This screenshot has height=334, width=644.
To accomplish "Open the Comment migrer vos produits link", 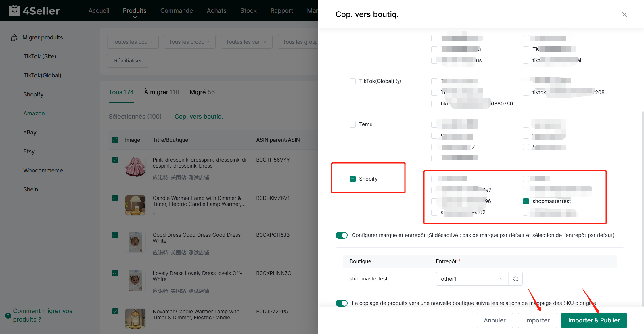I will [x=43, y=315].
